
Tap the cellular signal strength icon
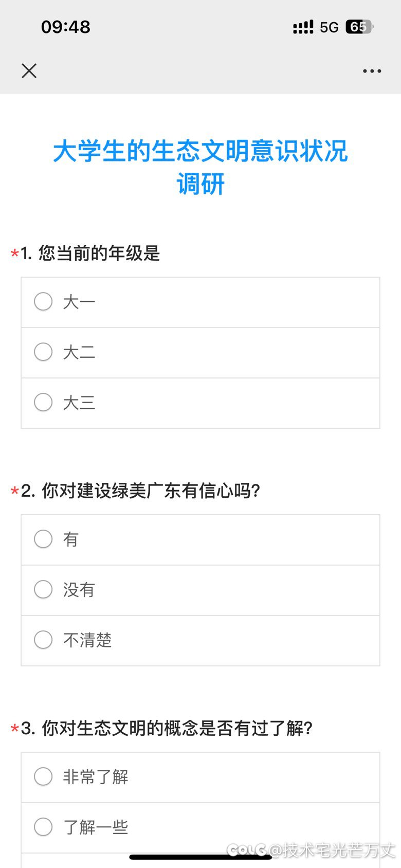click(x=303, y=27)
